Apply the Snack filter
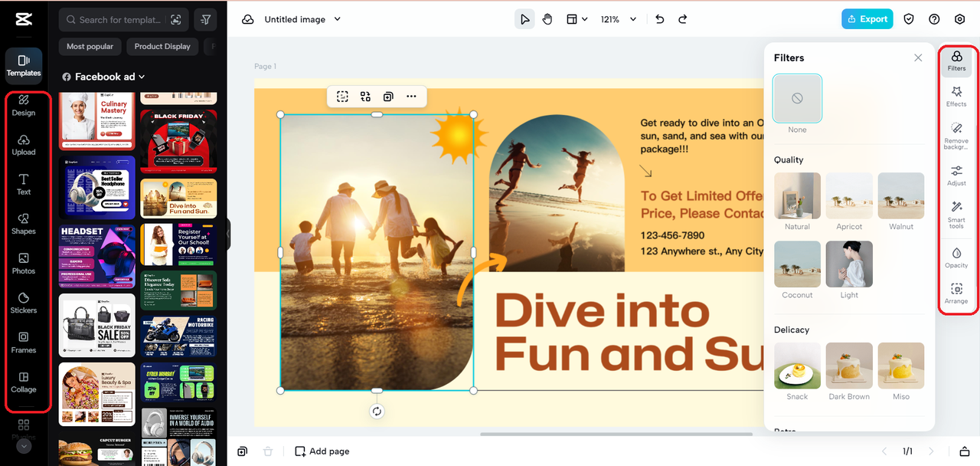Image resolution: width=980 pixels, height=466 pixels. pyautogui.click(x=797, y=366)
